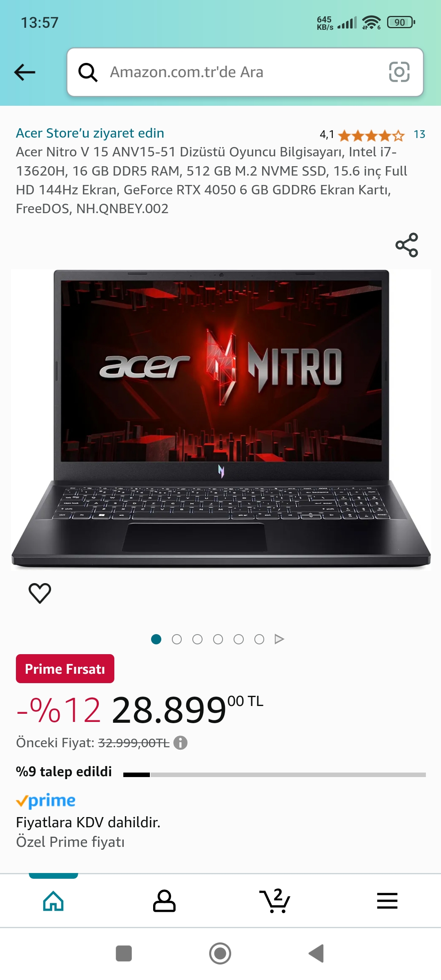Screen dimensions: 441x980
Task: Select fourth image carousel dot
Action: (x=218, y=639)
